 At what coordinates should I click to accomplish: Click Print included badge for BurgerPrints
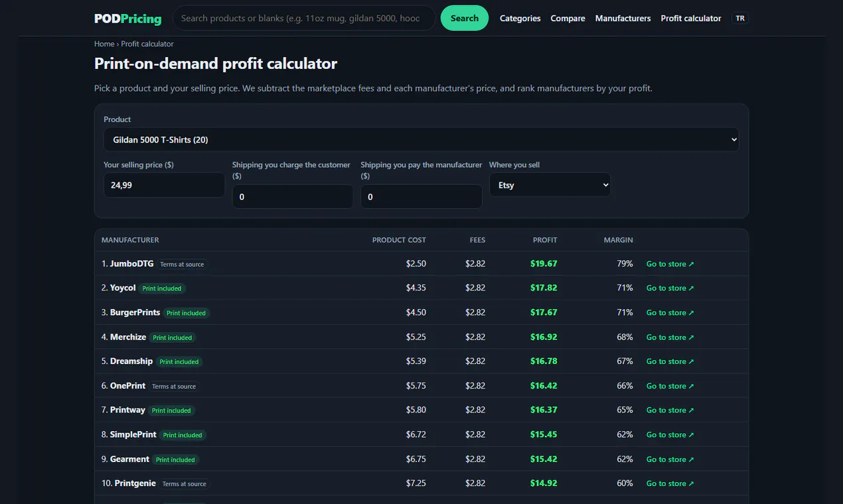(186, 313)
